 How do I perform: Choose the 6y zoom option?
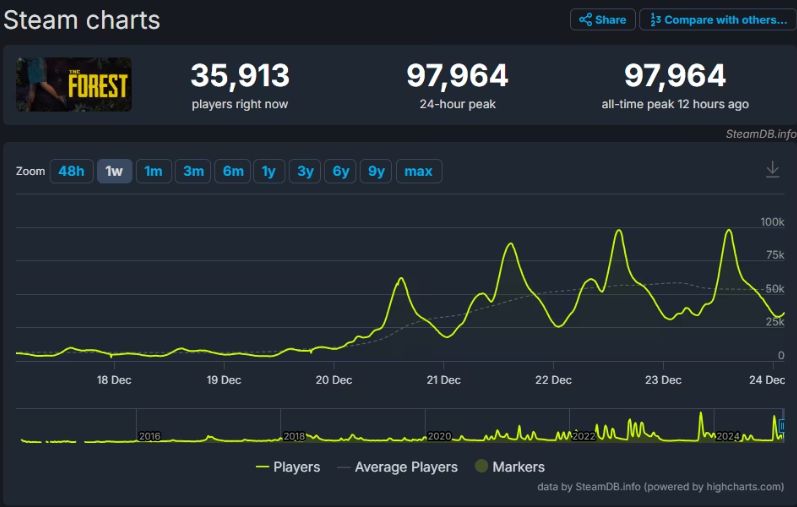click(x=341, y=171)
